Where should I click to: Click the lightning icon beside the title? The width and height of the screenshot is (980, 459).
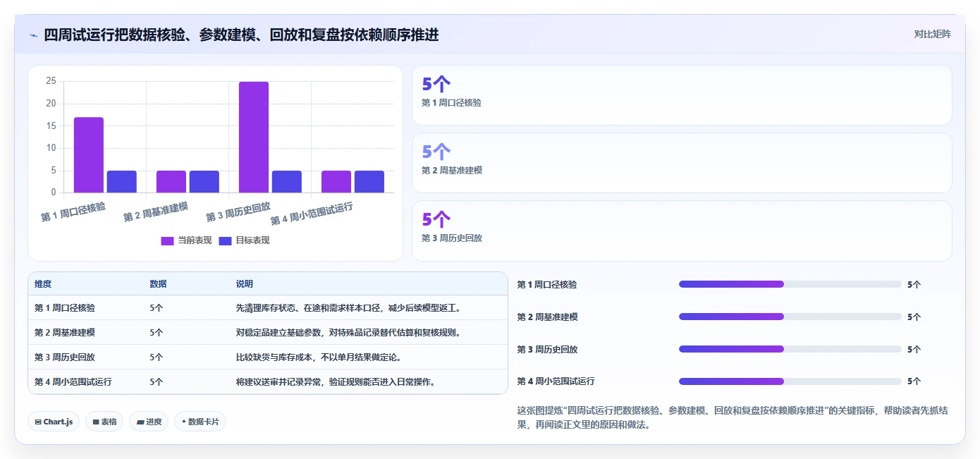[x=33, y=35]
